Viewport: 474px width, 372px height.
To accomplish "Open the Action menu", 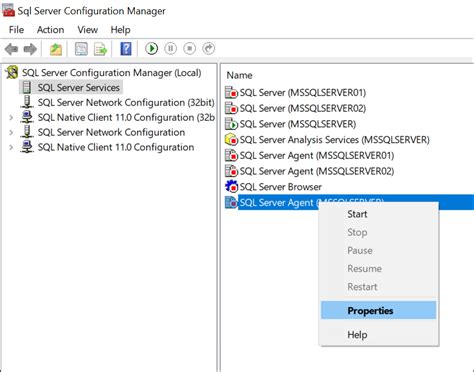I will coord(50,30).
